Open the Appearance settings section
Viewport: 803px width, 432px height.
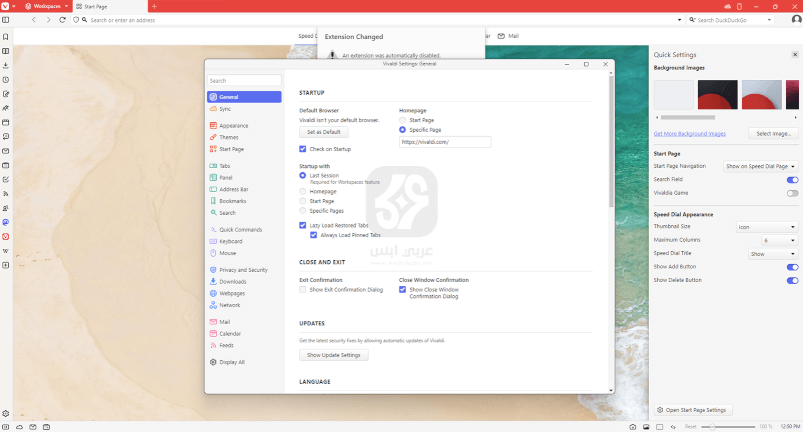coord(234,125)
